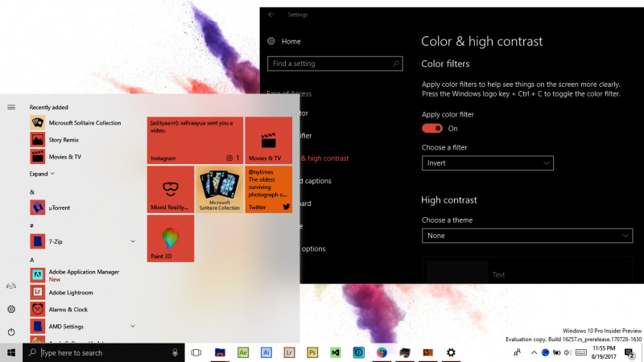The height and width of the screenshot is (362, 644).
Task: Open Alarms & Clock app
Action: (59, 310)
